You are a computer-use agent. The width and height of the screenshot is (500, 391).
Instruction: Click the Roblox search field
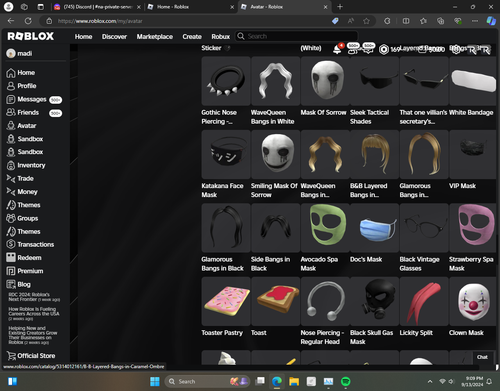[297, 36]
